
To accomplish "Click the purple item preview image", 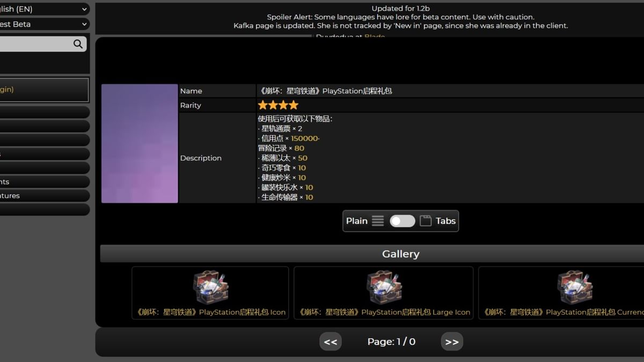I will click(139, 143).
